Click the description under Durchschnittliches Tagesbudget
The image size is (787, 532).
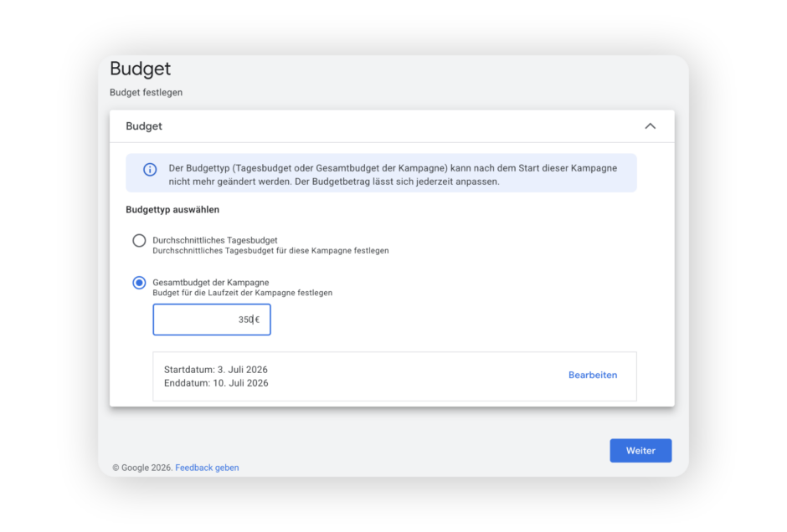[270, 251]
